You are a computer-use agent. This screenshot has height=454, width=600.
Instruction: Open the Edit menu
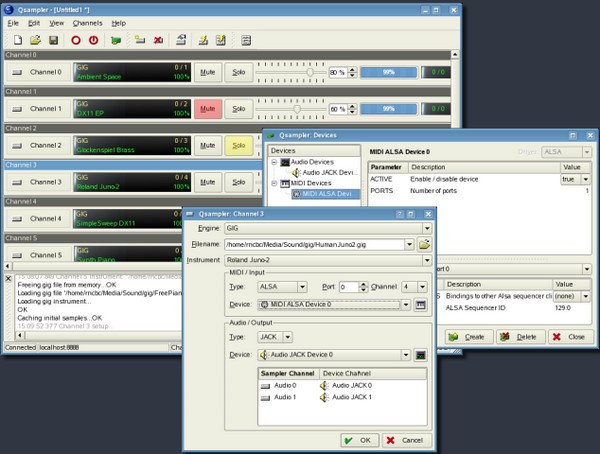click(x=34, y=23)
